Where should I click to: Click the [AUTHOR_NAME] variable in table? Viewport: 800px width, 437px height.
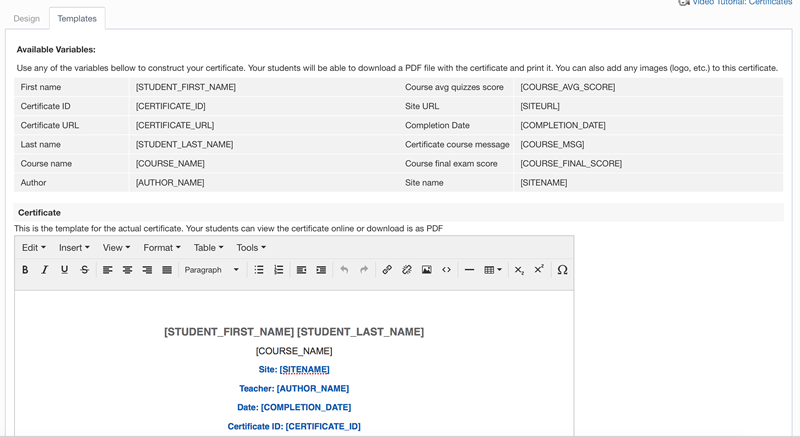[170, 183]
